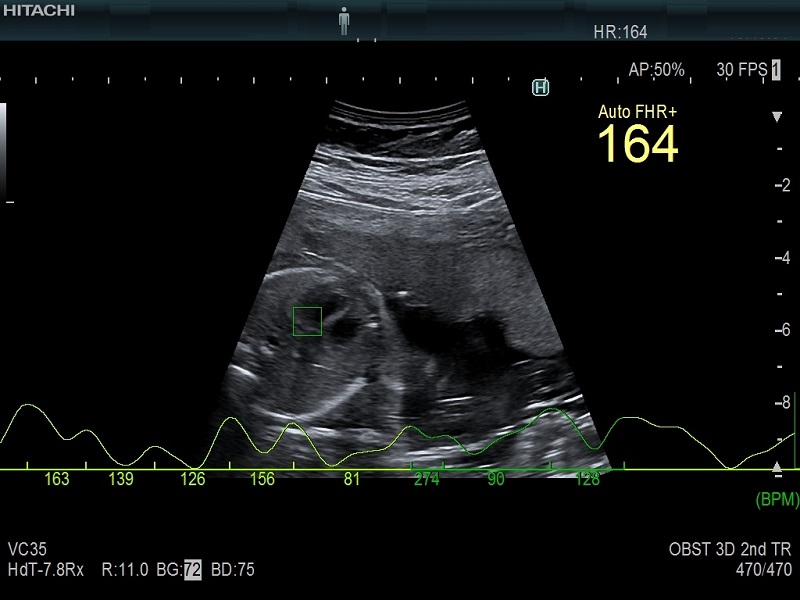Click the 274 BPM value on trace

point(427,480)
